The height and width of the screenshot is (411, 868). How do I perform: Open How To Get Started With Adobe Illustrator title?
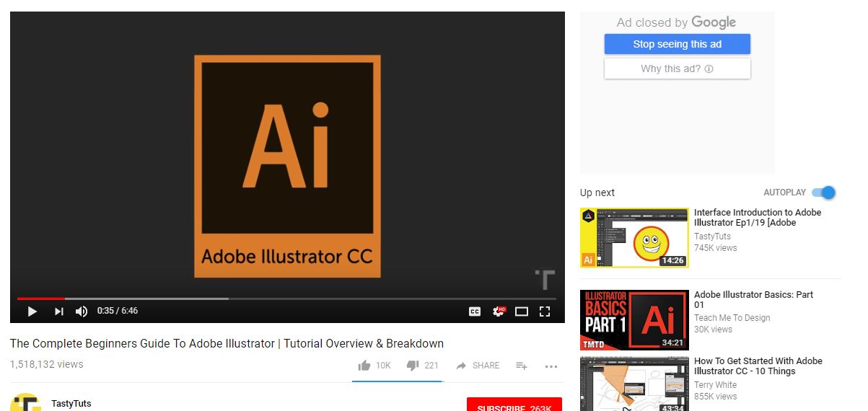point(758,366)
